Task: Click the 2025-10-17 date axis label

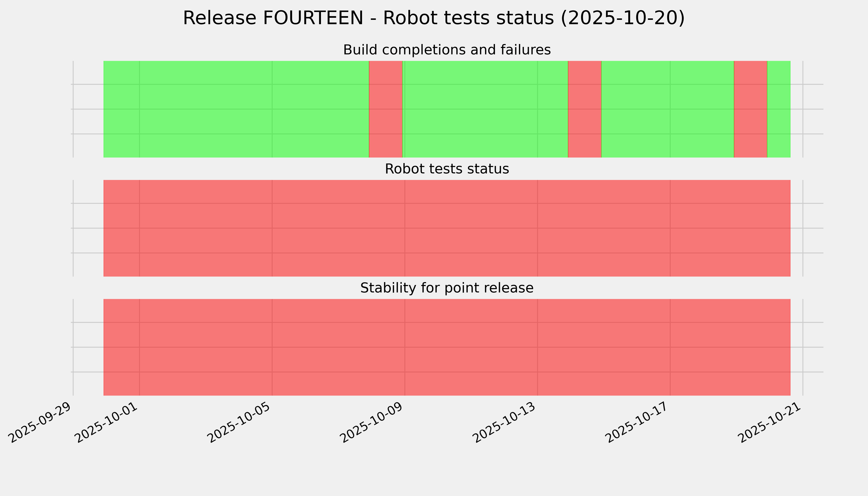Action: pos(638,422)
